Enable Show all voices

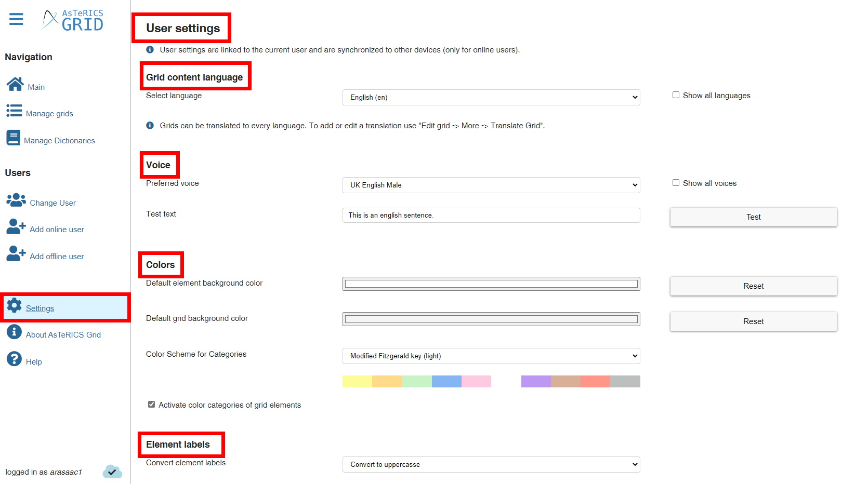coord(676,182)
